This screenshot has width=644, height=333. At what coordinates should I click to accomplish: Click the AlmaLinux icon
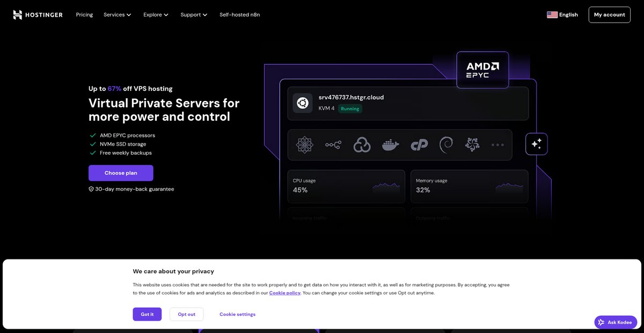coord(472,144)
